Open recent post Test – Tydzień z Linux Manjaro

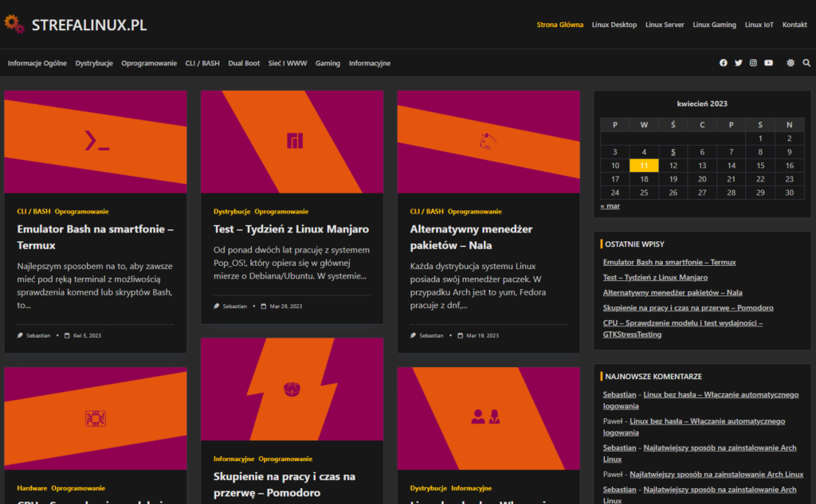(x=655, y=277)
